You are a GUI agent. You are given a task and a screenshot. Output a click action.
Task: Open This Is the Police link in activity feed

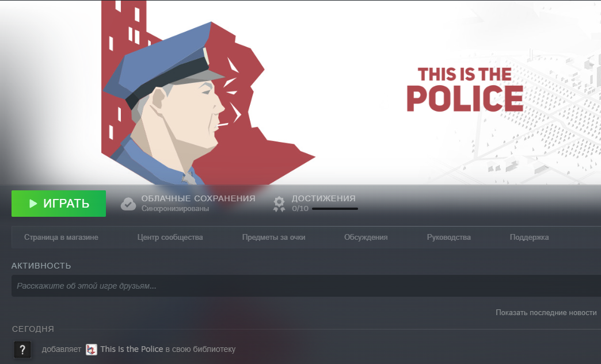point(132,349)
